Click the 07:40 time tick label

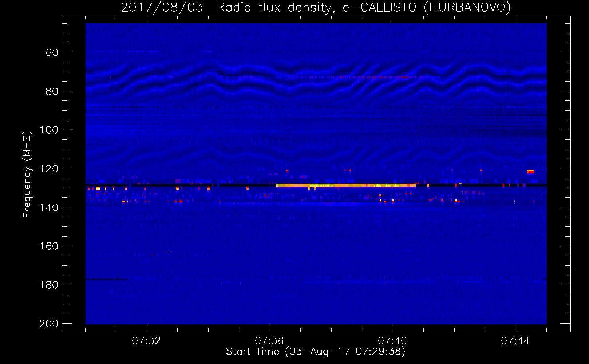[x=392, y=341]
